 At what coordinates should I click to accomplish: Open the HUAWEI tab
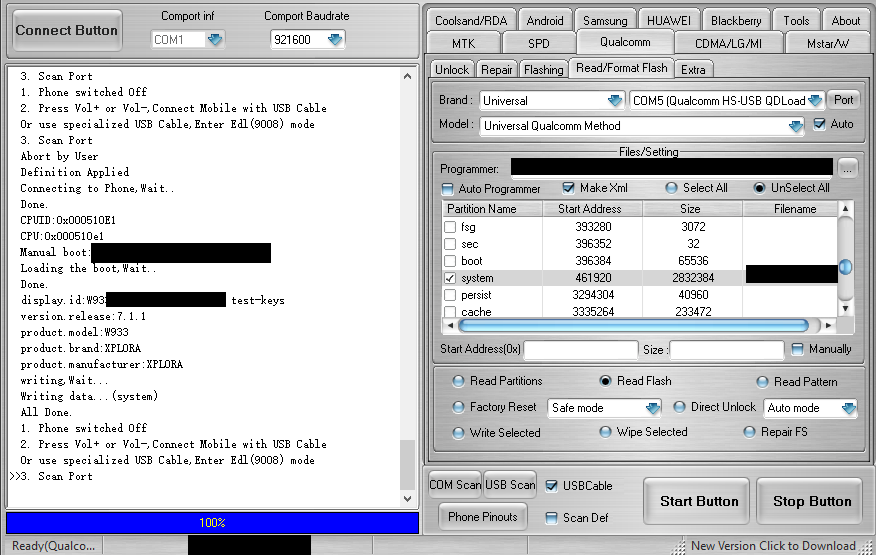click(669, 21)
